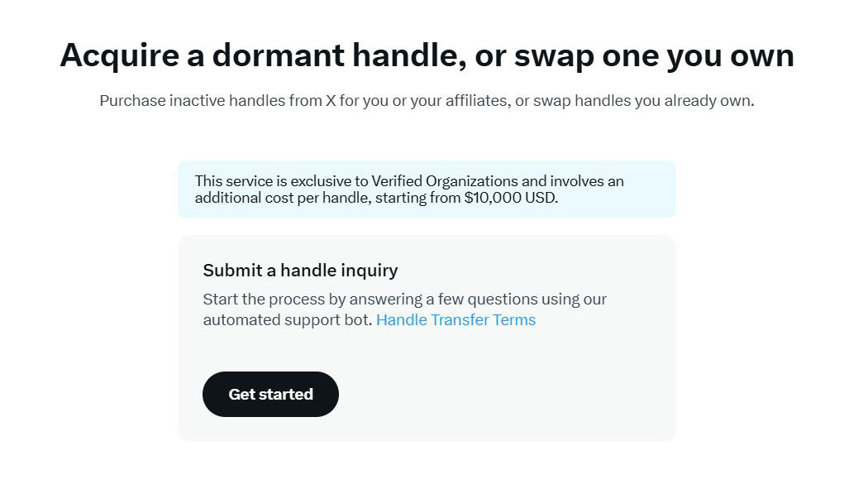Click the '$10,000 USD' price text

[510, 198]
